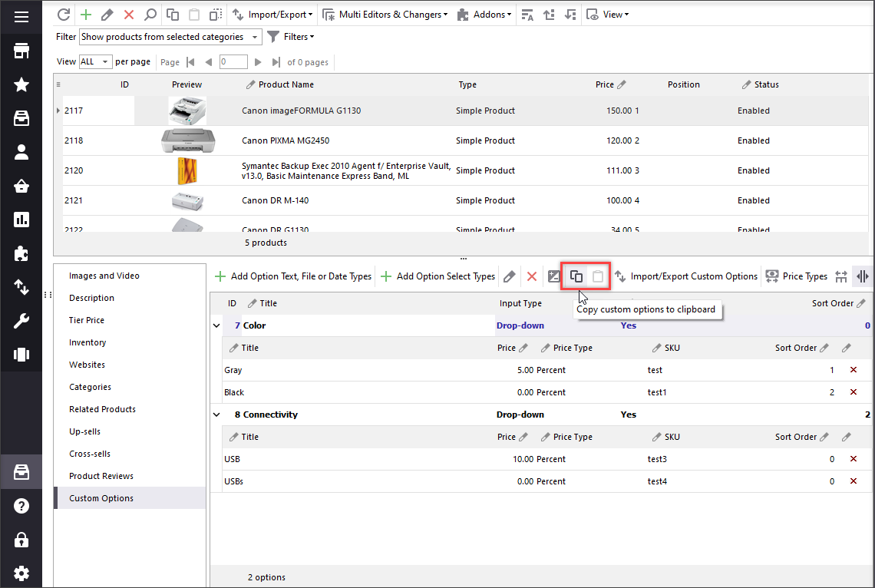The image size is (875, 588).
Task: Open Multi Editors & Changers menu
Action: [385, 15]
